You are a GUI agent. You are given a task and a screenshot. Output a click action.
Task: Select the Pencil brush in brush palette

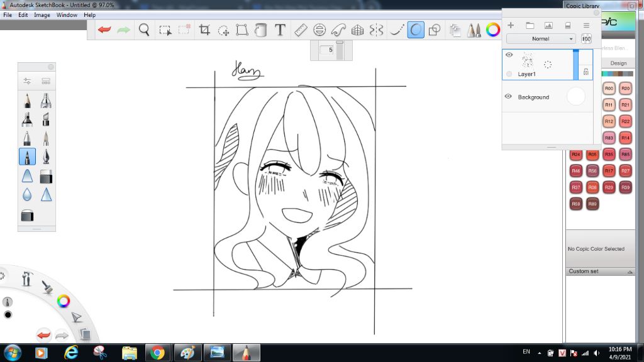tap(27, 101)
